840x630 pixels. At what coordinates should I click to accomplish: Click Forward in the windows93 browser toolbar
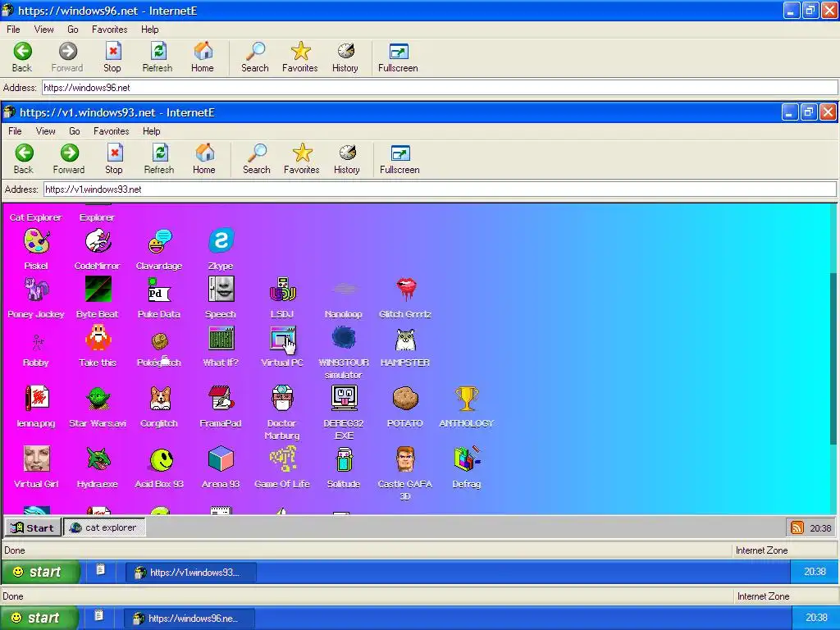[x=69, y=158]
